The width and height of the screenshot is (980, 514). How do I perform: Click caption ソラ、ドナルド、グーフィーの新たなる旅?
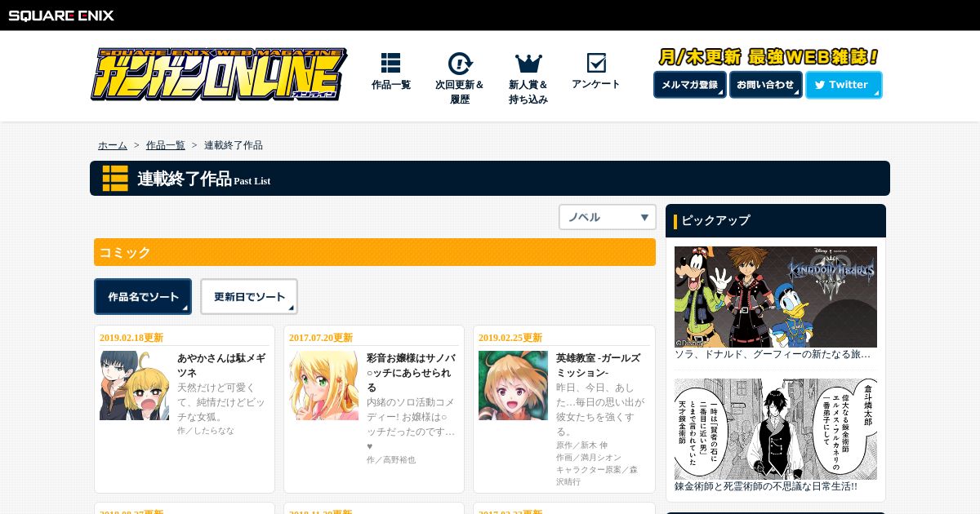coord(773,355)
